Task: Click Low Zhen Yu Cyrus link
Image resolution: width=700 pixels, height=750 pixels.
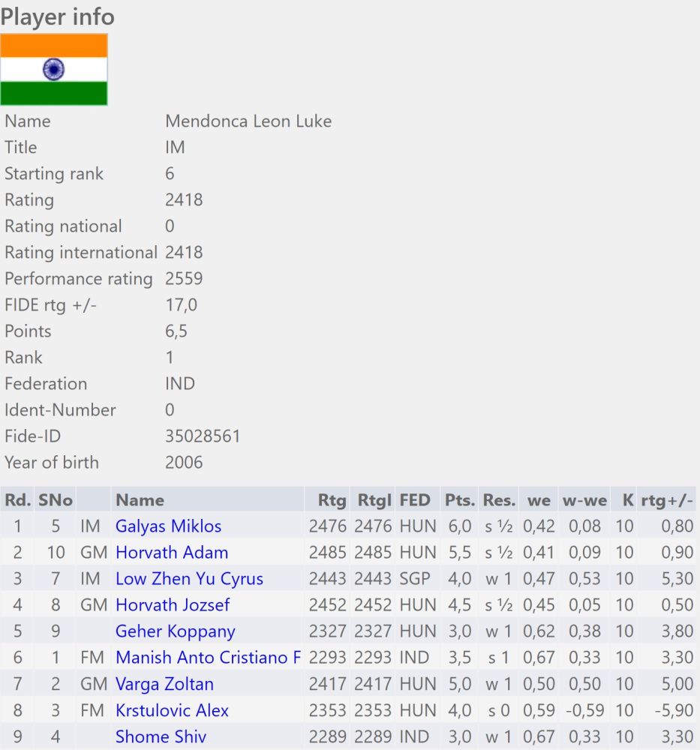Action: (189, 579)
